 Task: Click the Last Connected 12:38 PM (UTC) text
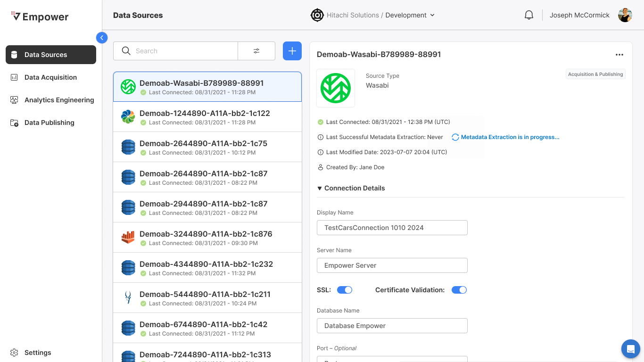coord(388,122)
